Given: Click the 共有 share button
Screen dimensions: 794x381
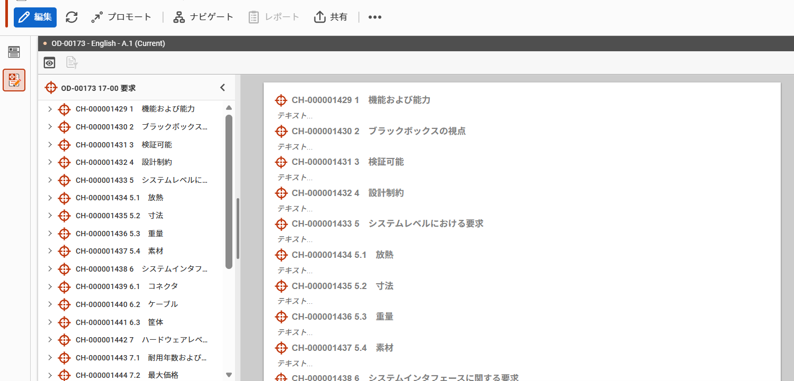Looking at the screenshot, I should click(331, 17).
